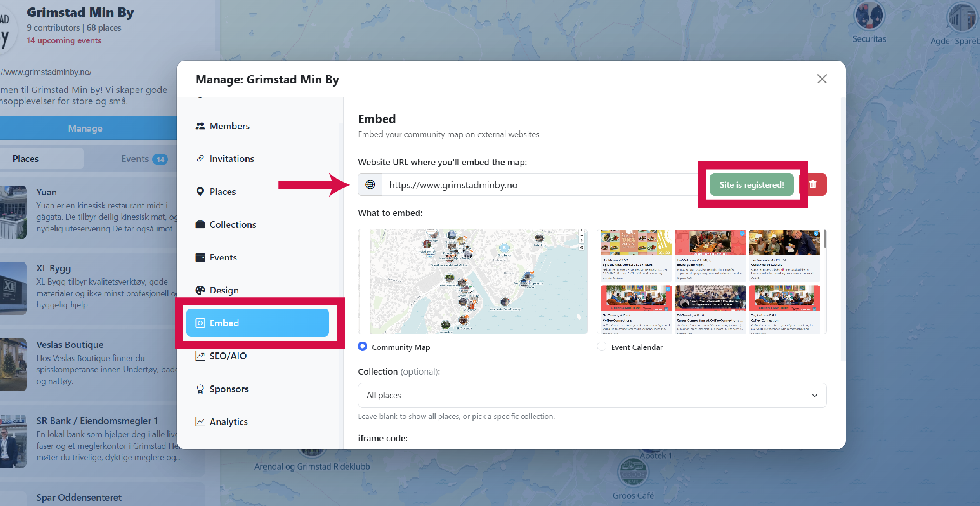Image resolution: width=980 pixels, height=506 pixels.
Task: Click the Event Calendar preview thumbnail
Action: (711, 282)
